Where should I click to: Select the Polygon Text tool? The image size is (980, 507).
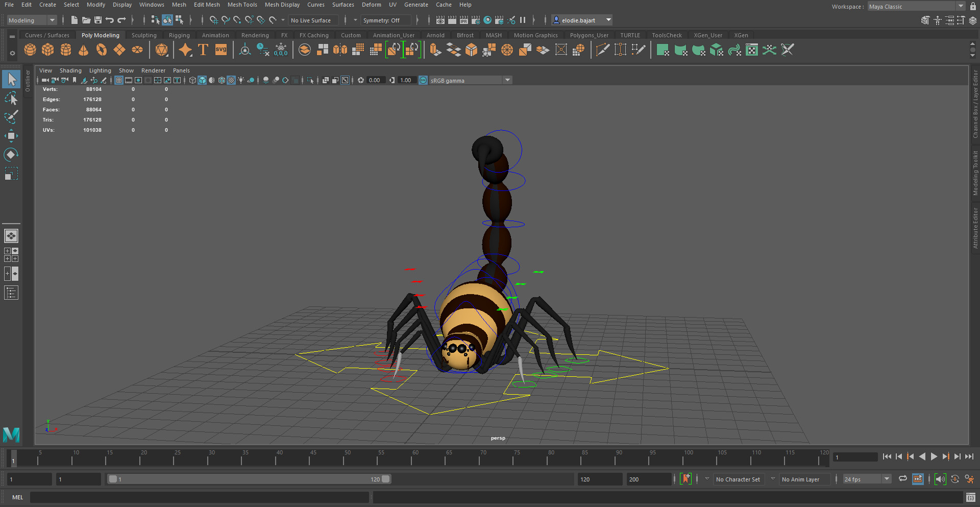coord(203,50)
